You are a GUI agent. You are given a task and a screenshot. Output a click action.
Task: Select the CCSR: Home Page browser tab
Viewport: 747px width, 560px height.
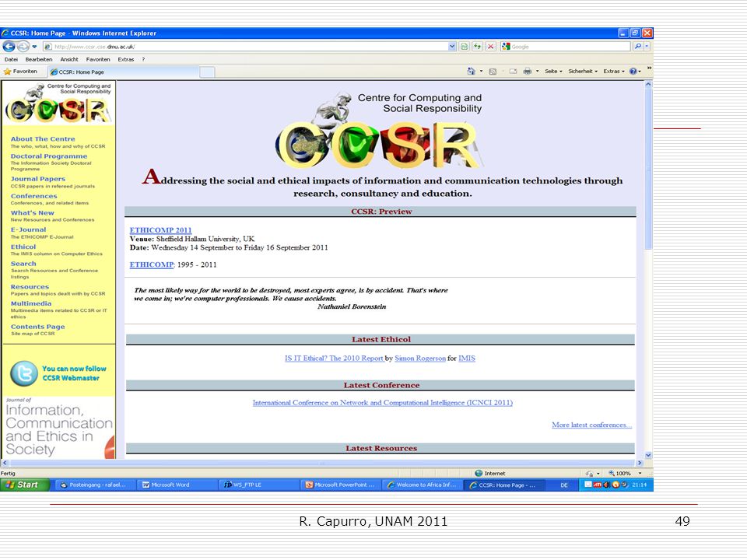tap(123, 72)
